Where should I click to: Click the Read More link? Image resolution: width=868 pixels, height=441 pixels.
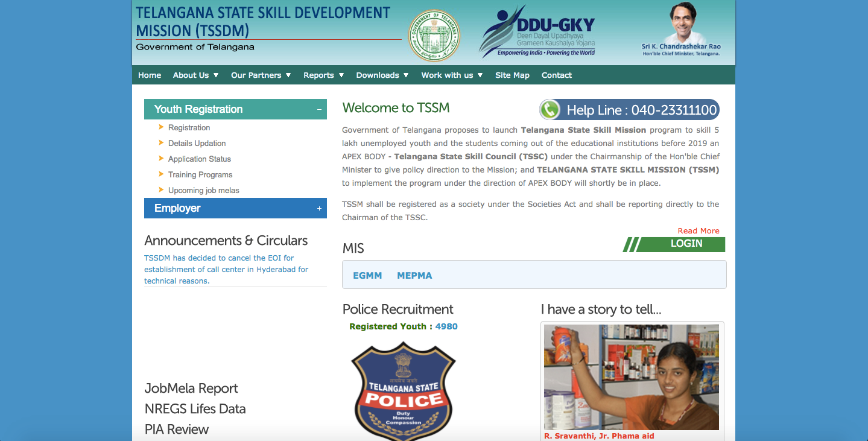coord(698,230)
